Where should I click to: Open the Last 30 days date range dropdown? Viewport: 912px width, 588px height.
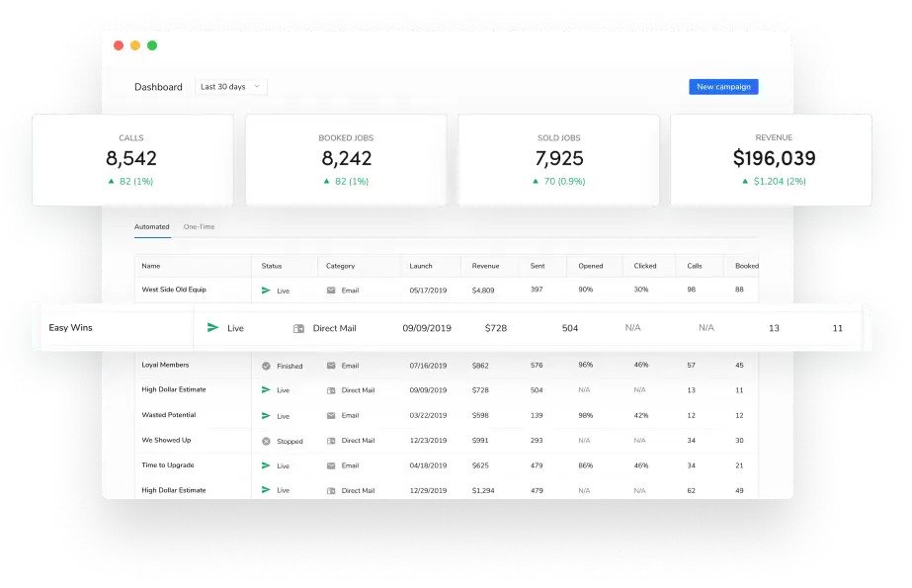pos(229,86)
